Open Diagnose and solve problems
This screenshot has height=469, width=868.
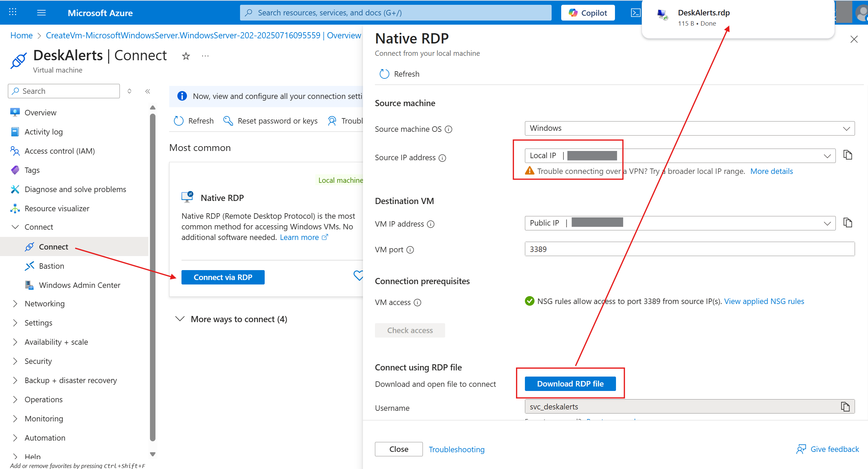[x=75, y=189]
